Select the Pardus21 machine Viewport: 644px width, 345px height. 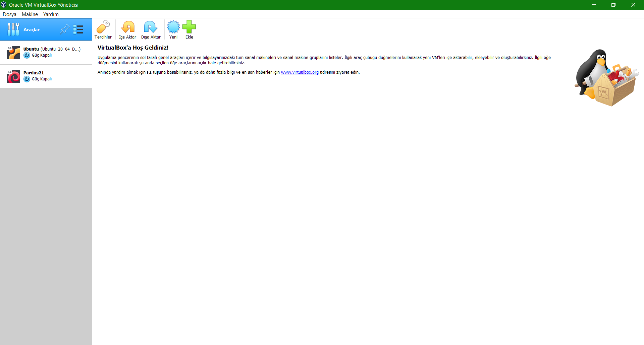click(46, 76)
